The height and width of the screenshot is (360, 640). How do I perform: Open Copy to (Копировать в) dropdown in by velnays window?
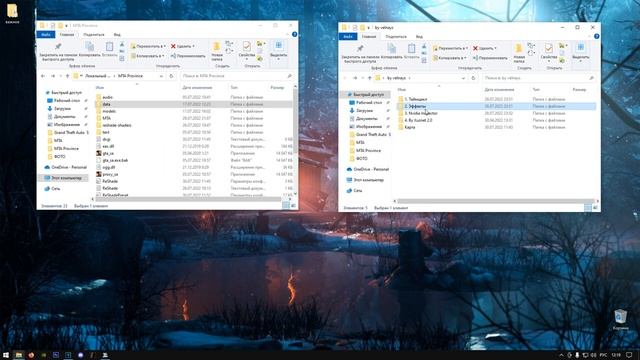click(x=450, y=58)
